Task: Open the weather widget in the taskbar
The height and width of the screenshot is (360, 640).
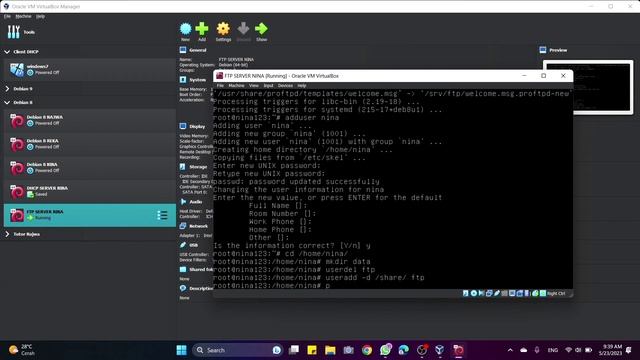Action: 22,350
